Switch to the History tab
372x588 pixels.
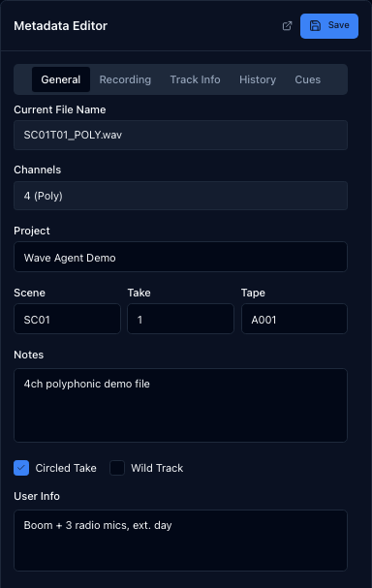(258, 79)
